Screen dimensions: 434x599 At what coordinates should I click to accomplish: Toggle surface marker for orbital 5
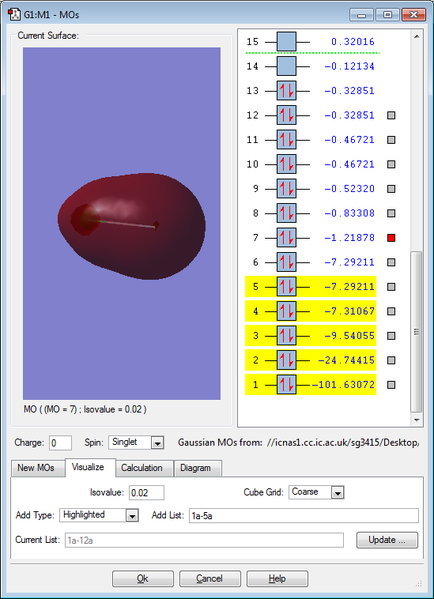pyautogui.click(x=391, y=287)
